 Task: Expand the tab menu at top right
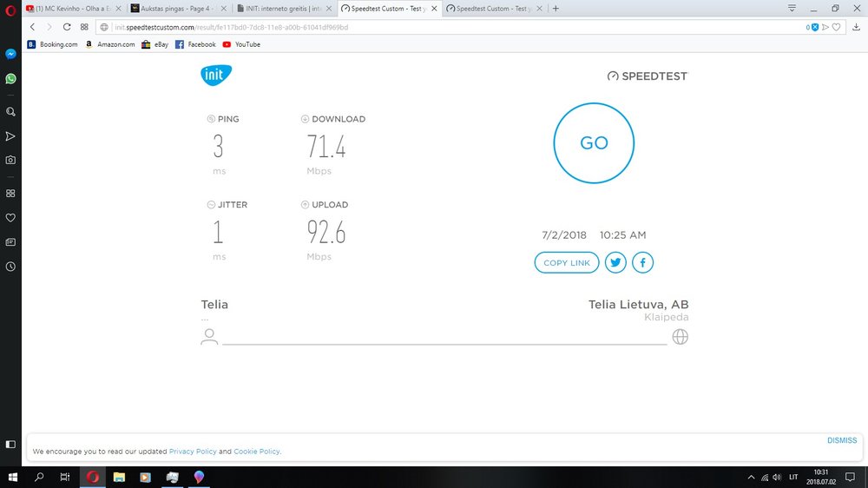coord(792,8)
